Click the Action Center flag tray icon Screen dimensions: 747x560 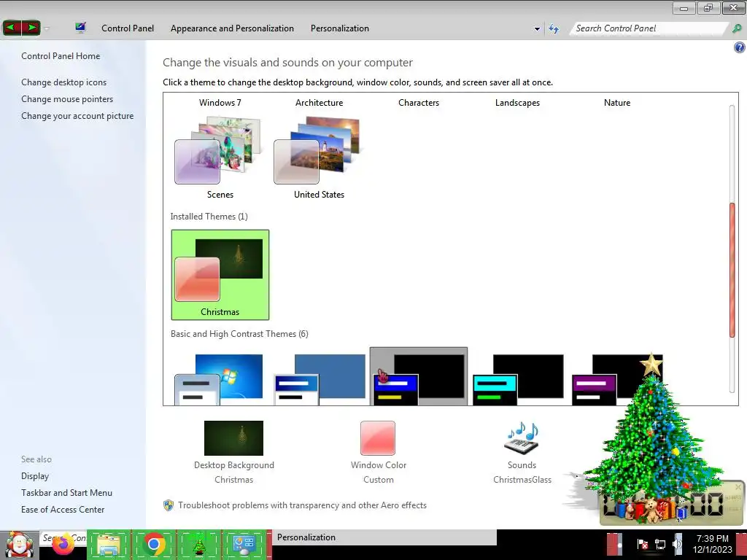pos(643,544)
